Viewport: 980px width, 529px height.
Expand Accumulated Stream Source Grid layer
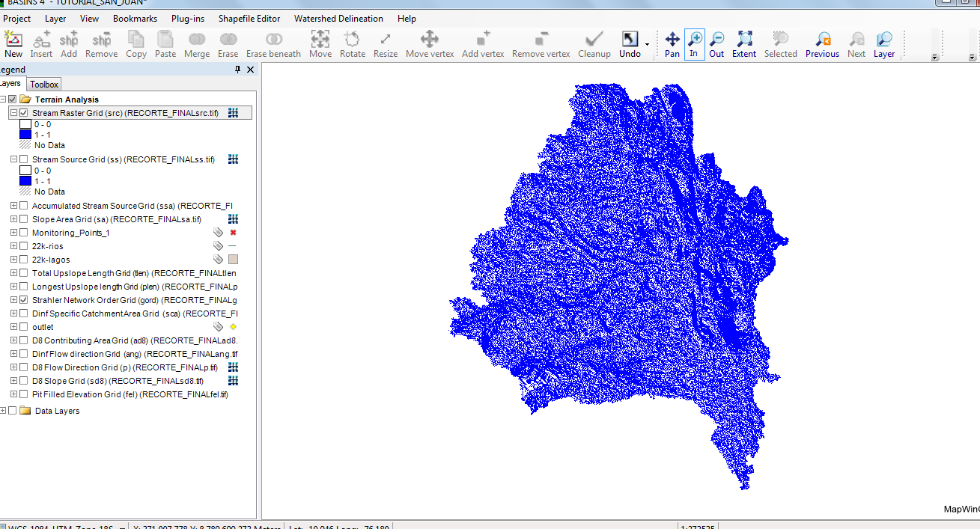[x=13, y=206]
